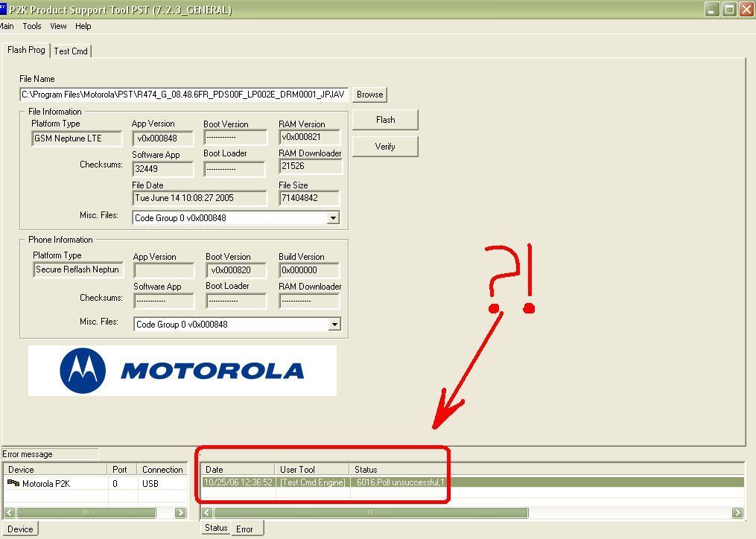Click File Information App Version field v0x000848

162,138
